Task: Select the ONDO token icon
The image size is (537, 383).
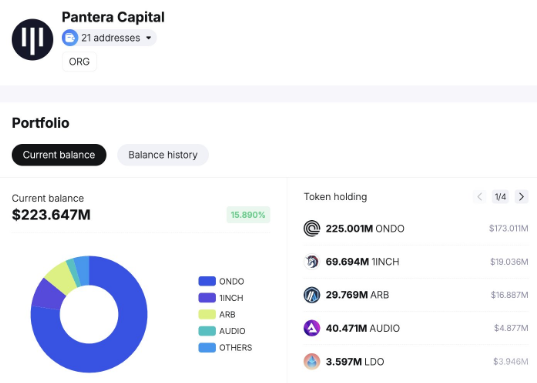Action: (x=312, y=228)
